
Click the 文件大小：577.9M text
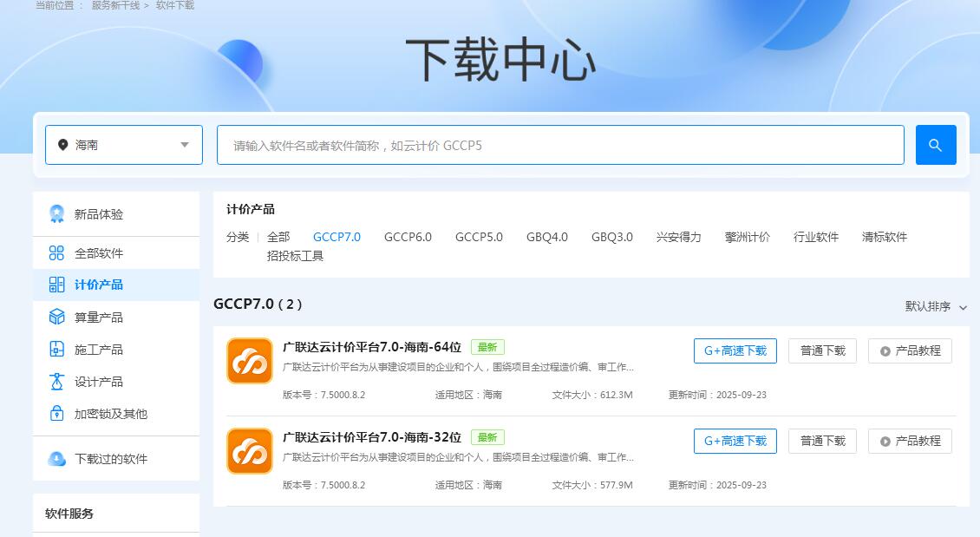[592, 484]
